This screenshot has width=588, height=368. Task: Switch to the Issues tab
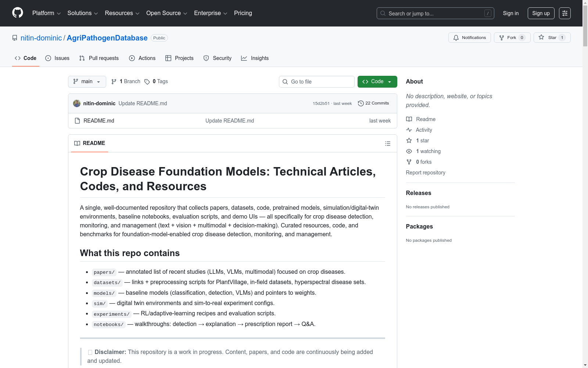[x=57, y=58]
